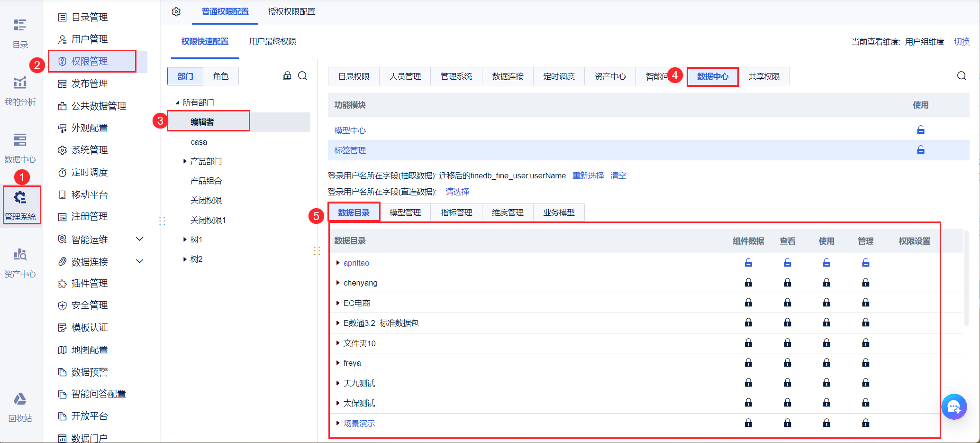
Task: Open the 标签管理 module link
Action: 350,150
